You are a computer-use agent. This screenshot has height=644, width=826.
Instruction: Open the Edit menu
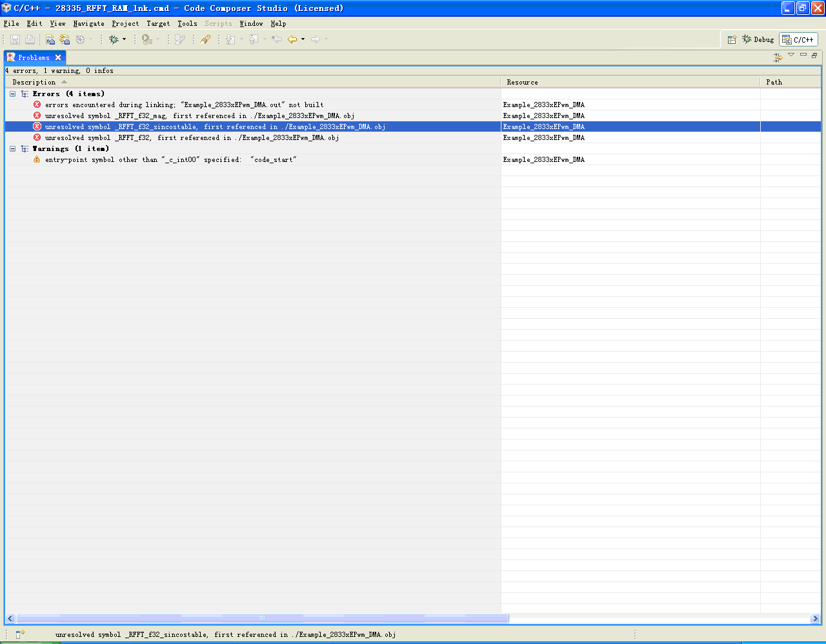pyautogui.click(x=34, y=23)
